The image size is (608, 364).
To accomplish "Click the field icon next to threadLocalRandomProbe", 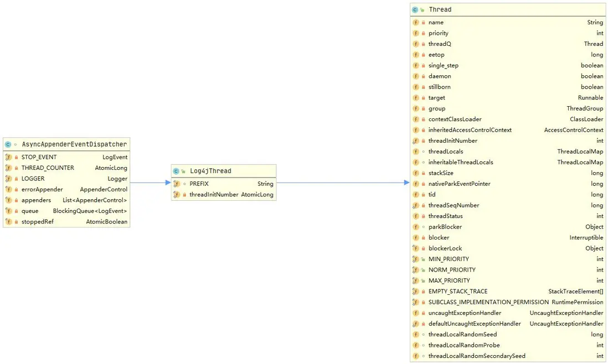I will click(416, 345).
